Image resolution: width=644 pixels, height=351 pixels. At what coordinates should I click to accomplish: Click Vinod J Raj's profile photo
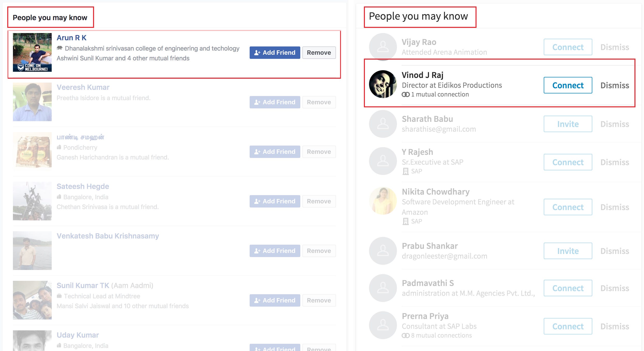[x=383, y=84]
